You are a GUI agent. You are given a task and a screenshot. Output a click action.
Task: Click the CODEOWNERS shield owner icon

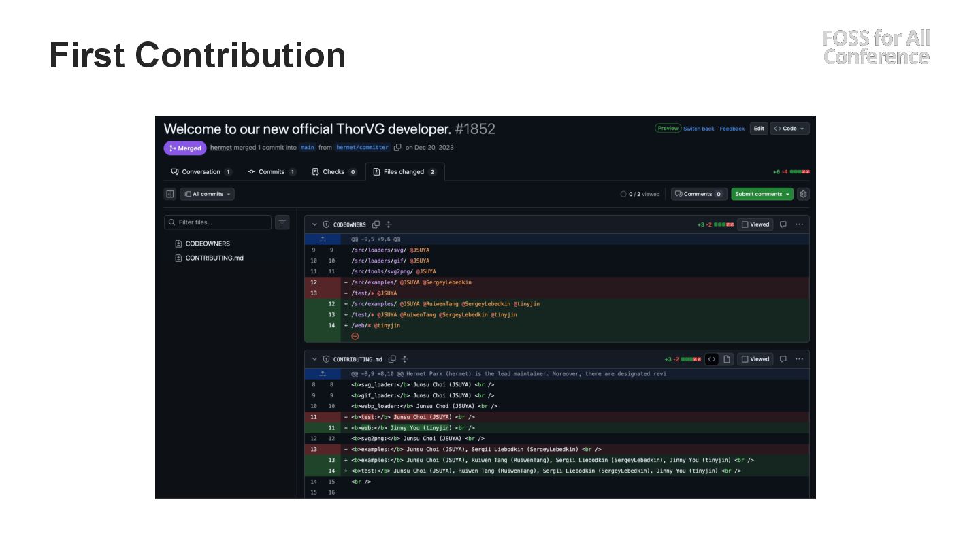[326, 224]
